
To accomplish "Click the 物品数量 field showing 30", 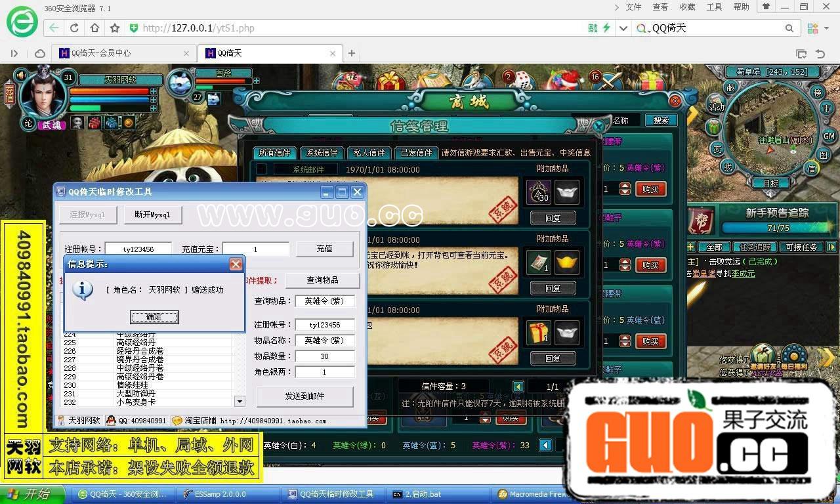I will pyautogui.click(x=325, y=356).
